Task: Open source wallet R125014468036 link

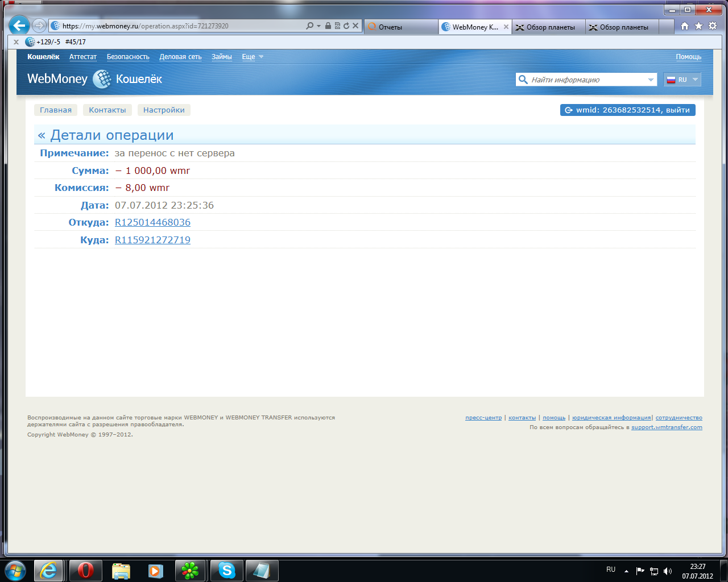Action: point(152,222)
